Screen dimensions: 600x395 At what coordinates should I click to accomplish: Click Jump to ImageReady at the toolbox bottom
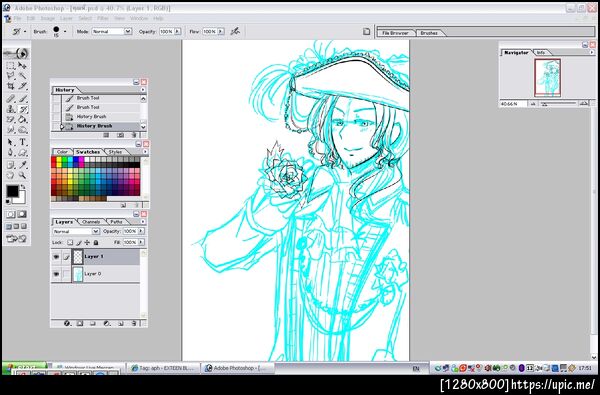coord(16,239)
